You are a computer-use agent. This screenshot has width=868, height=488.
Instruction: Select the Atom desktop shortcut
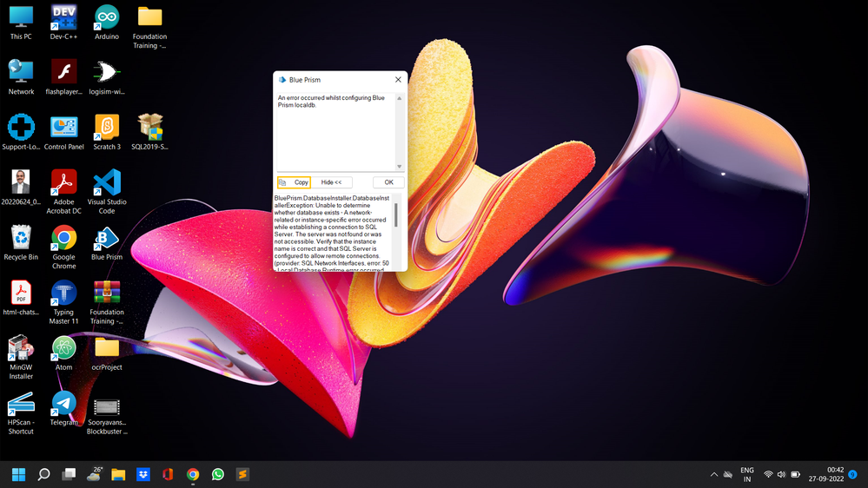tap(63, 353)
